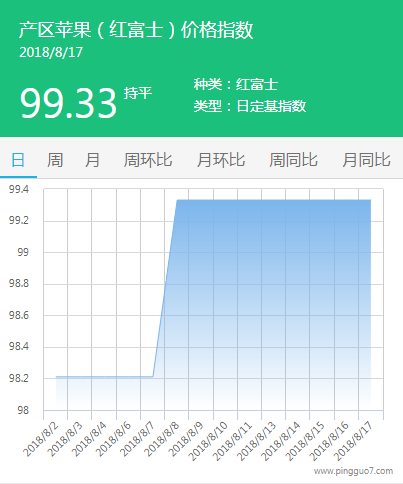The image size is (403, 484).
Task: Click the x-axis date 2018/8/14
Action: [281, 441]
